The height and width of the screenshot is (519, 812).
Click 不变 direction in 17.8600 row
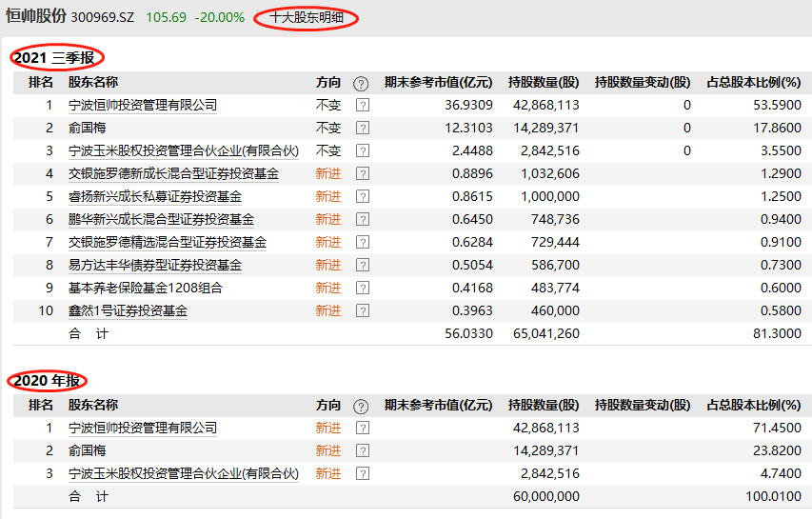328,128
